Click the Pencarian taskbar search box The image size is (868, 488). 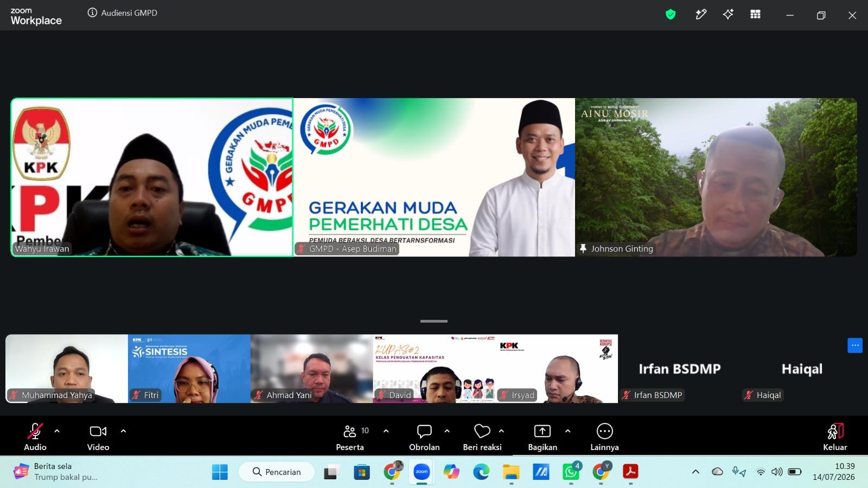277,472
